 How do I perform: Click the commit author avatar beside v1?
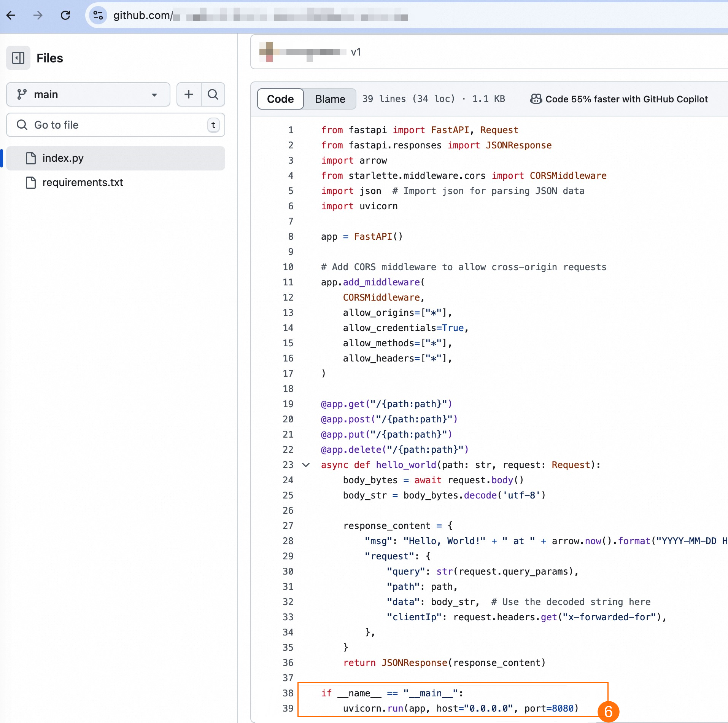pyautogui.click(x=266, y=52)
